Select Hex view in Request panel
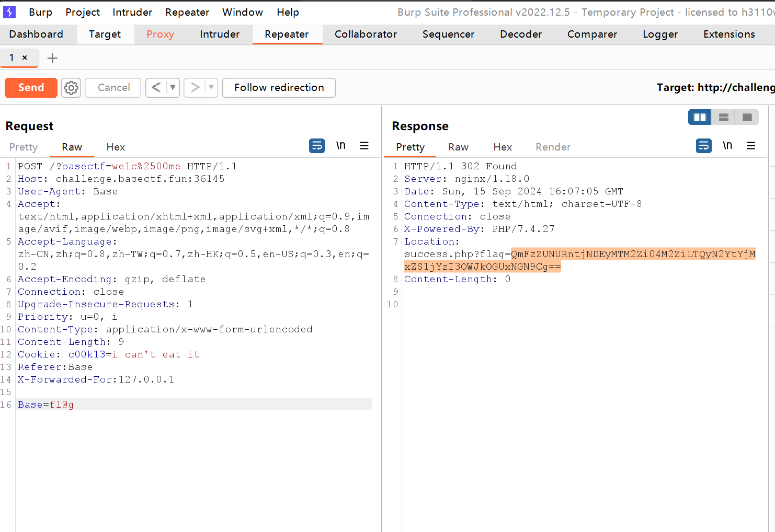The image size is (775, 532). tap(116, 147)
